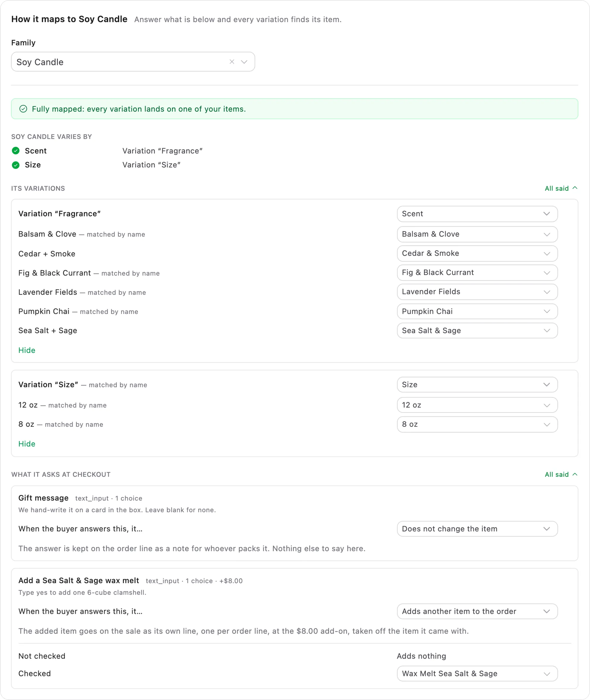This screenshot has width=590, height=700.
Task: Open the Family dropdown chevron
Action: [244, 62]
